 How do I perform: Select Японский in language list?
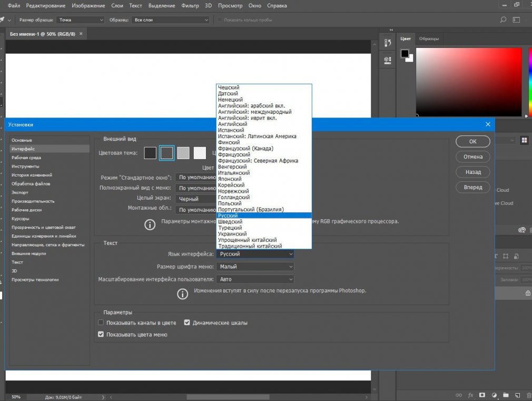pyautogui.click(x=264, y=179)
